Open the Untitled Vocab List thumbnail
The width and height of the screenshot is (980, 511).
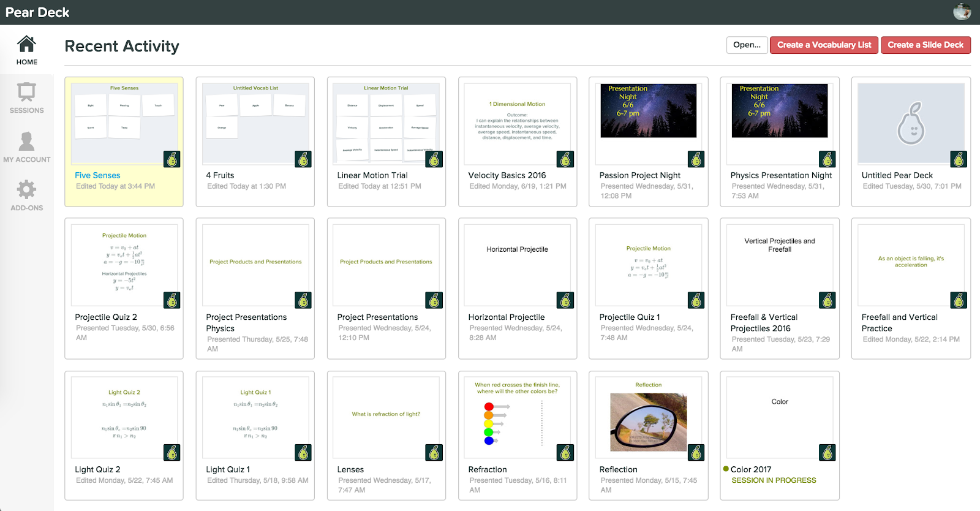coord(255,124)
